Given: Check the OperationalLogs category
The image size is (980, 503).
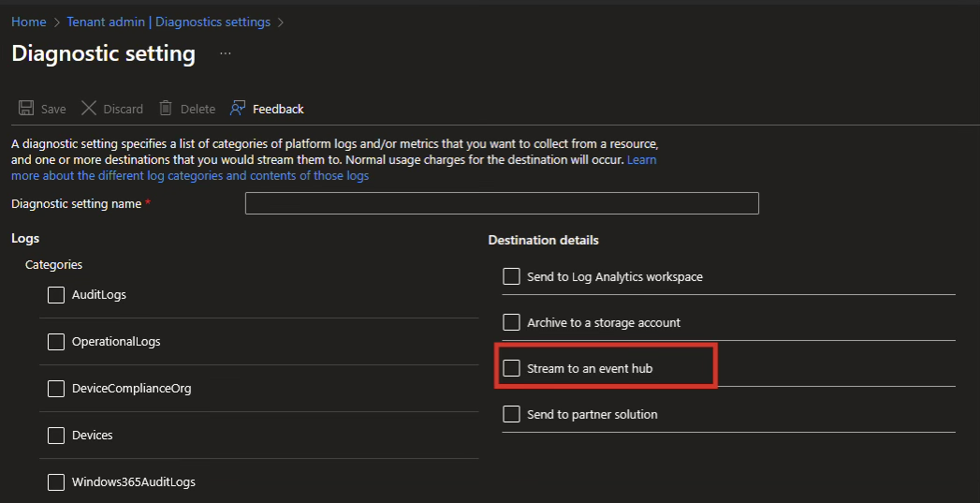Looking at the screenshot, I should pyautogui.click(x=56, y=342).
